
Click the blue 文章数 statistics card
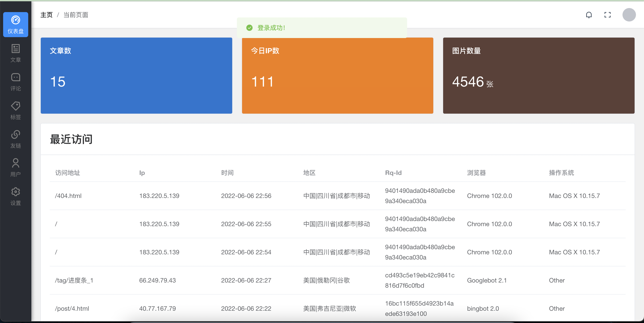click(x=136, y=76)
